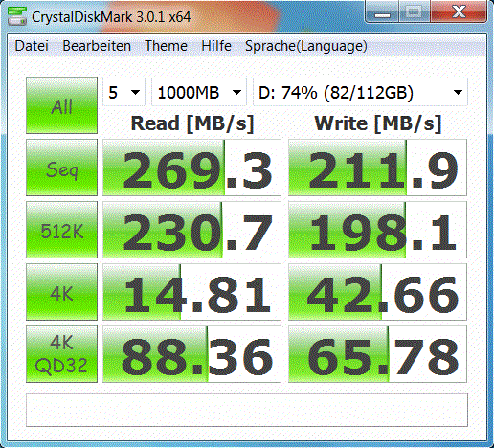Click the Read [MB/s] column header
Image resolution: width=494 pixels, height=448 pixels.
coord(192,123)
